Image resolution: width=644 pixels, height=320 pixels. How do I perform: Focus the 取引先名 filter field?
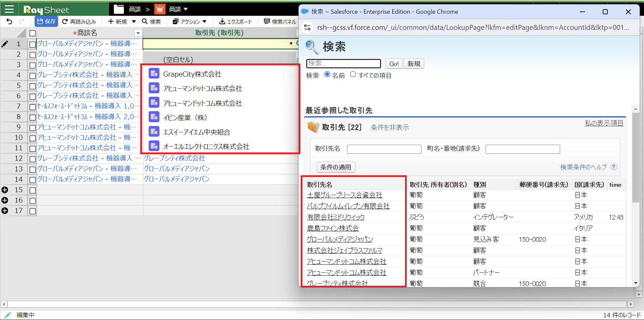point(384,149)
